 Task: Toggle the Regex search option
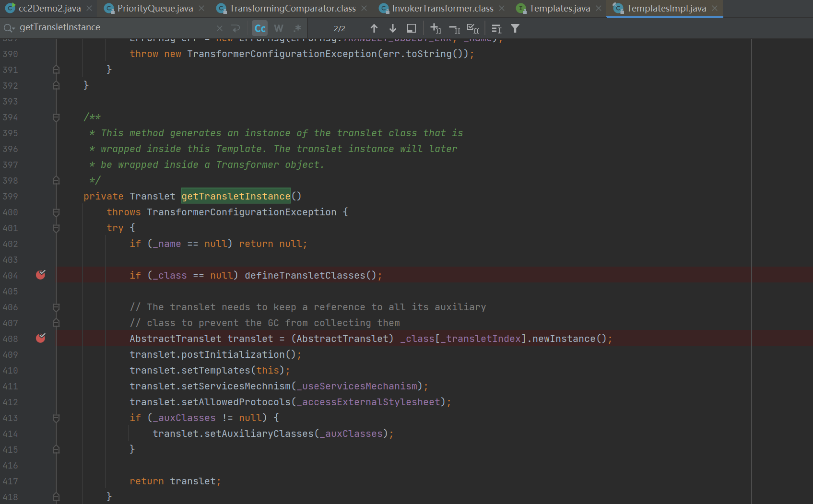click(x=297, y=28)
